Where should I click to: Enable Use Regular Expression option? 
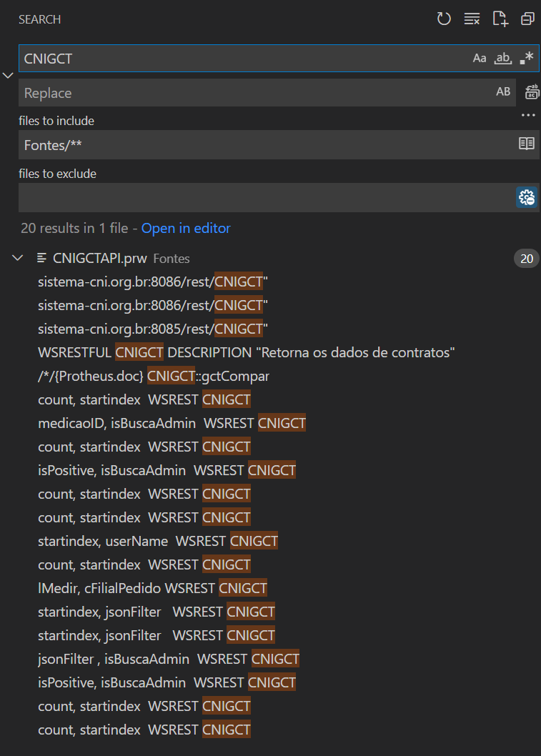[527, 59]
